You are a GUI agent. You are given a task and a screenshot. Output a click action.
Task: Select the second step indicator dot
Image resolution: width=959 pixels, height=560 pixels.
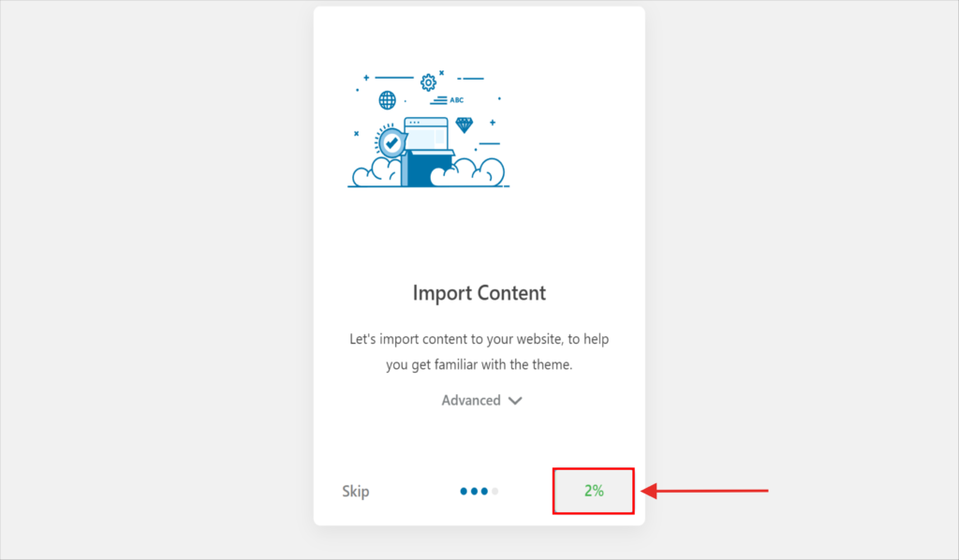[x=474, y=491]
